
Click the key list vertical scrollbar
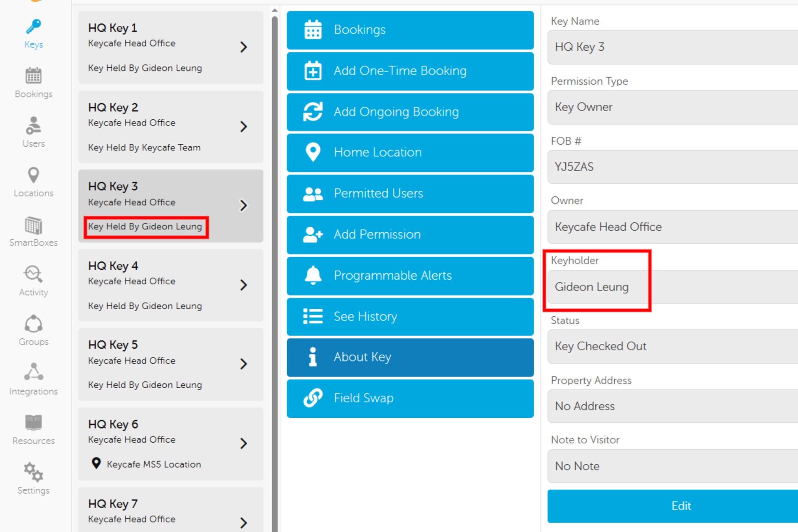tap(275, 249)
